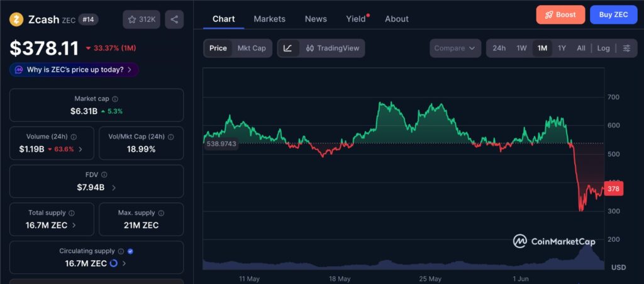
Task: Click the $6.31B market cap value
Action: (84, 111)
